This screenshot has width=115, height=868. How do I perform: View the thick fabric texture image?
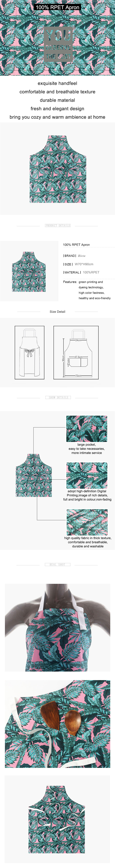[87, 522]
